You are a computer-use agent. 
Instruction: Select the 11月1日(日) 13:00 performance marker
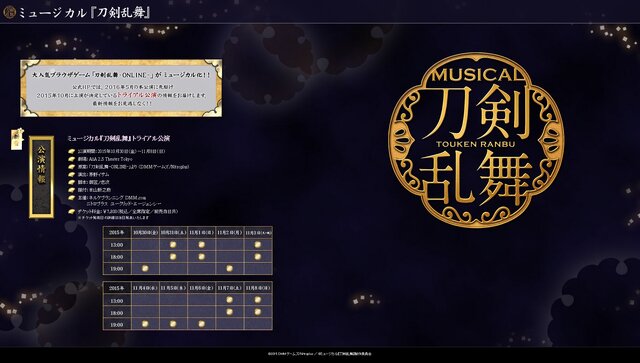(x=201, y=245)
